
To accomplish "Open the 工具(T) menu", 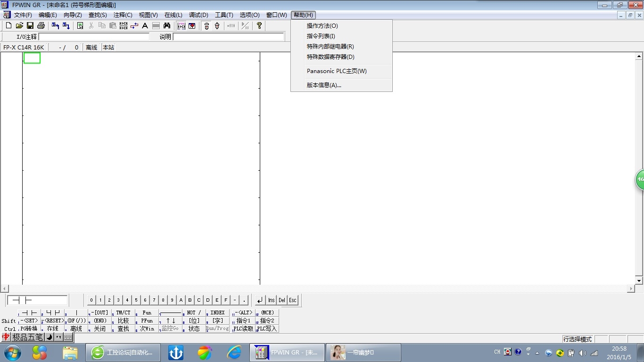I will (x=224, y=15).
